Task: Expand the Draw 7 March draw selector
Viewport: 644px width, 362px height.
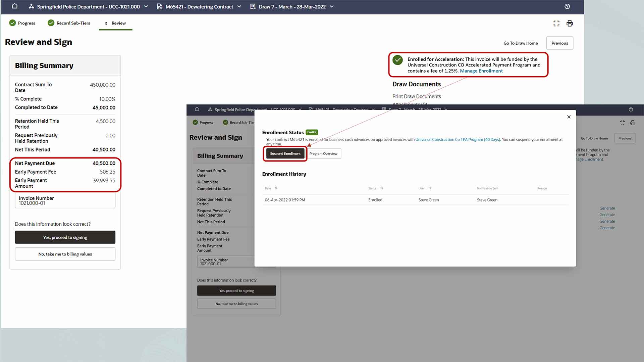Action: click(x=331, y=7)
